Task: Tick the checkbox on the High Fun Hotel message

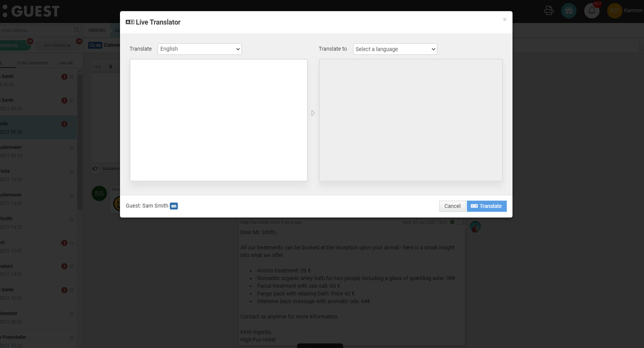Action: 461,222
